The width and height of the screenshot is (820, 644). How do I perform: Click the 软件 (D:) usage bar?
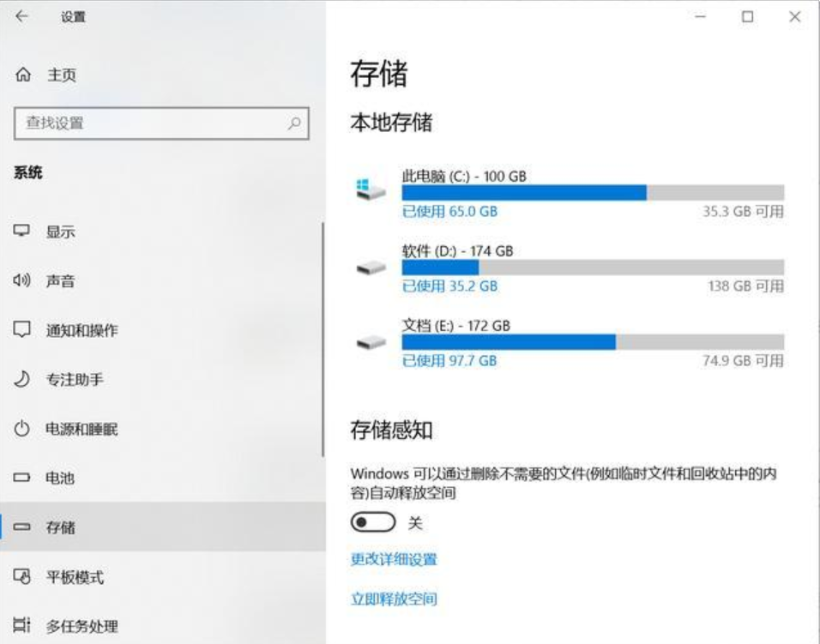[593, 268]
